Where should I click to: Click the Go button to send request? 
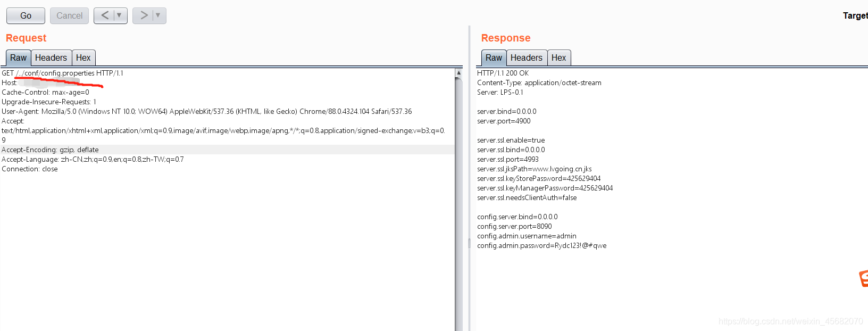(26, 16)
